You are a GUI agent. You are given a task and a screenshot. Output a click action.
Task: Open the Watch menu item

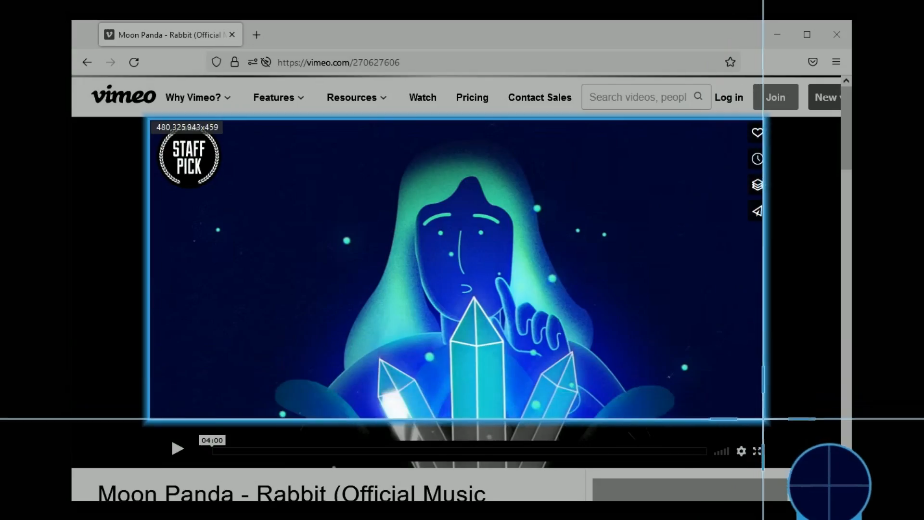[x=423, y=97]
